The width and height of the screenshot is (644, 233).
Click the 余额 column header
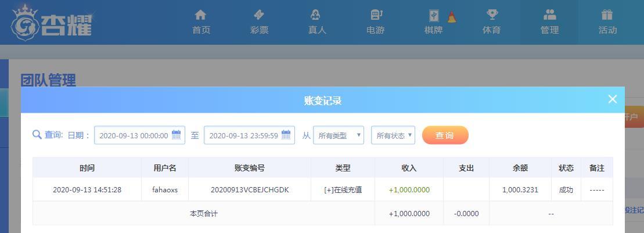click(520, 168)
